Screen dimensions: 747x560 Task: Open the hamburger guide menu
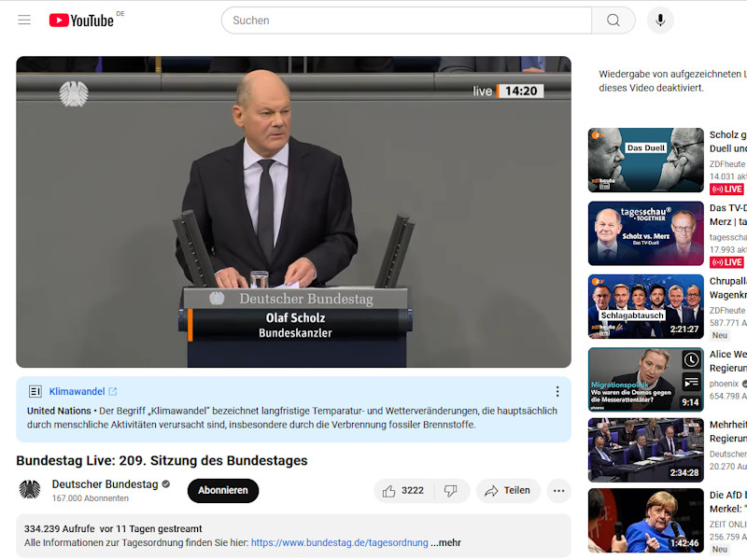(24, 20)
